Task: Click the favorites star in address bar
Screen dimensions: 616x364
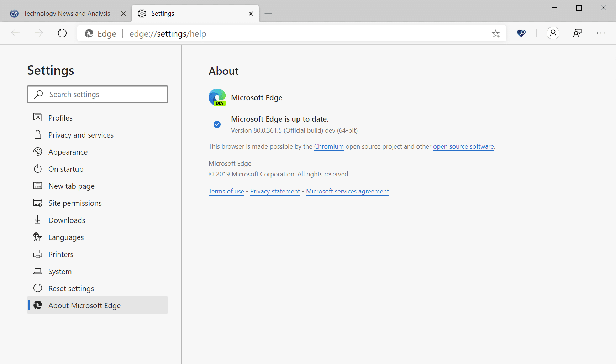Action: (x=496, y=34)
